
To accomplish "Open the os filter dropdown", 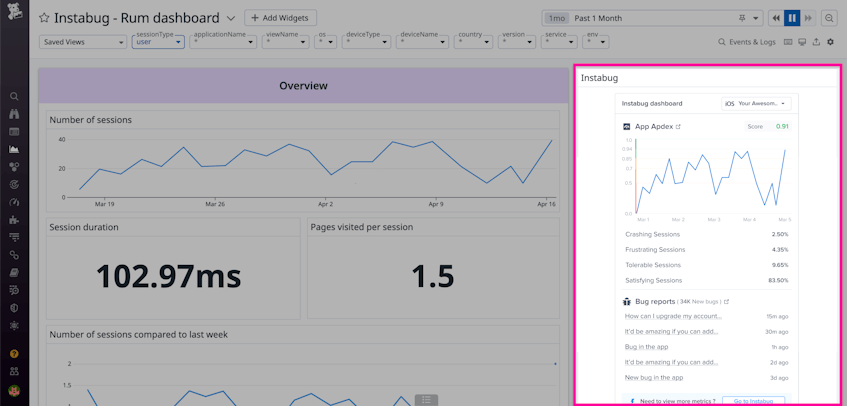I will (326, 42).
